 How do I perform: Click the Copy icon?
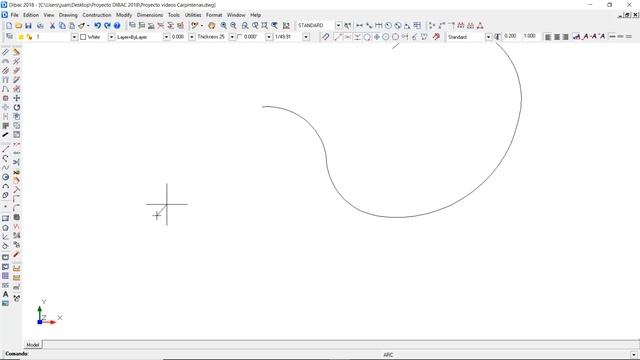point(62,25)
